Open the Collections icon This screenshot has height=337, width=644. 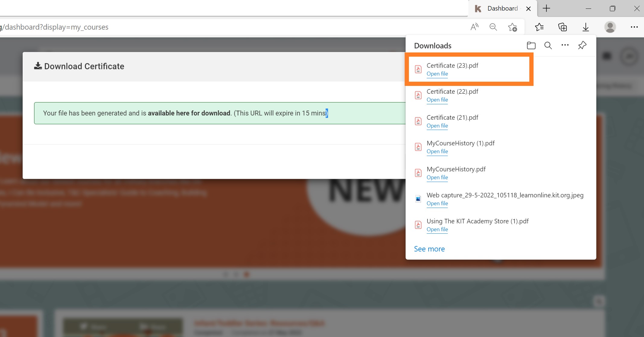(x=563, y=27)
